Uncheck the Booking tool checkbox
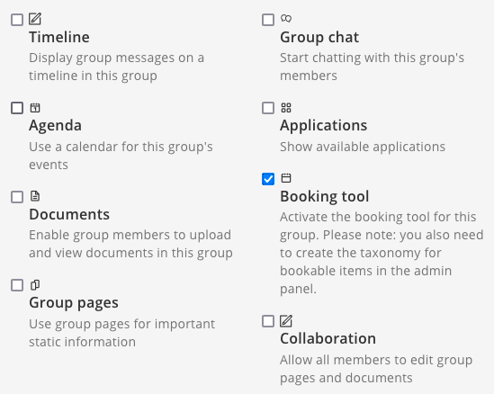Image resolution: width=494 pixels, height=394 pixels. 268,179
